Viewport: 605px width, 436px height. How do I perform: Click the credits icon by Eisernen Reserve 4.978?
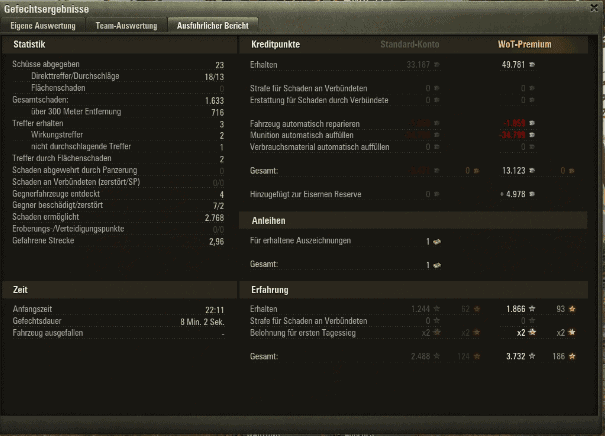click(x=532, y=194)
